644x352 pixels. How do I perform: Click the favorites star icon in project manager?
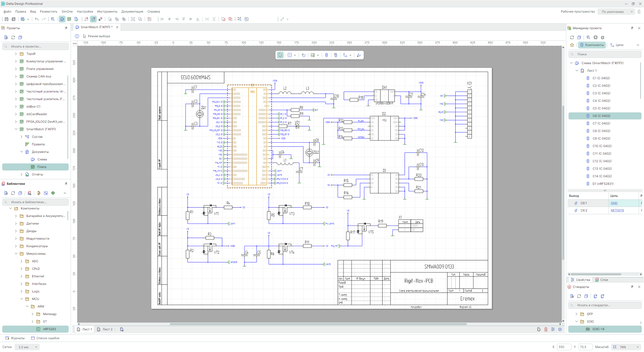point(572,45)
